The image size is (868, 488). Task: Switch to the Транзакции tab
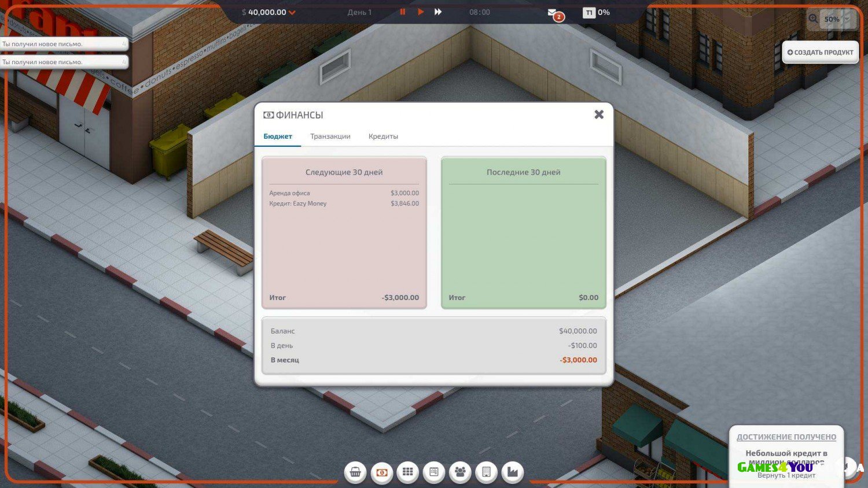[330, 136]
